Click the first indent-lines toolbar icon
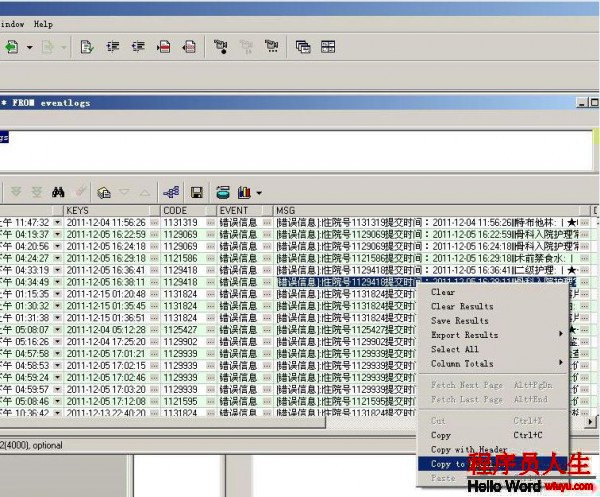 (112, 47)
